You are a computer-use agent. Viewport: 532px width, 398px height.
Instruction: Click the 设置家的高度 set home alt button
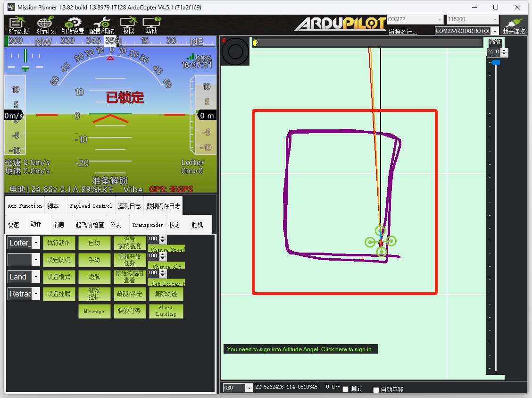[x=130, y=243]
